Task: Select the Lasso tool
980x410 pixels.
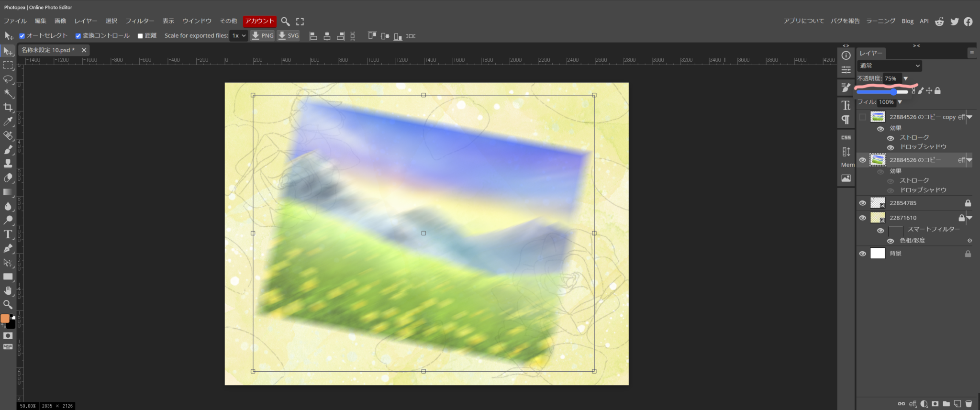Action: coord(8,79)
